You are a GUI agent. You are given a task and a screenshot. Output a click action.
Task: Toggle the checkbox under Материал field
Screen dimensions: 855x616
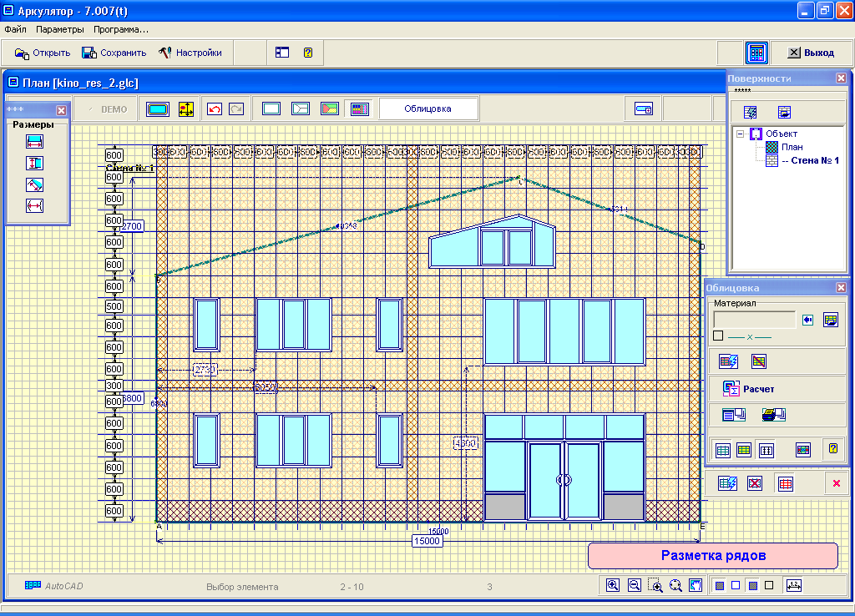click(718, 336)
